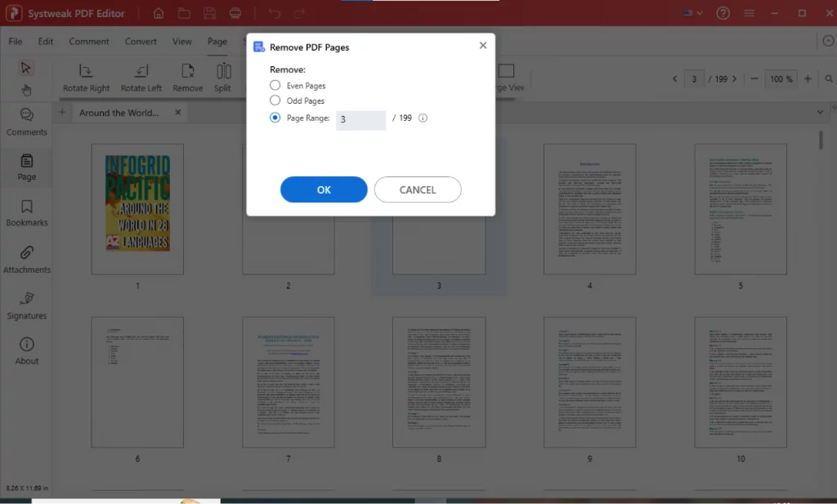
Task: Select the Even Pages radio button
Action: [x=275, y=85]
